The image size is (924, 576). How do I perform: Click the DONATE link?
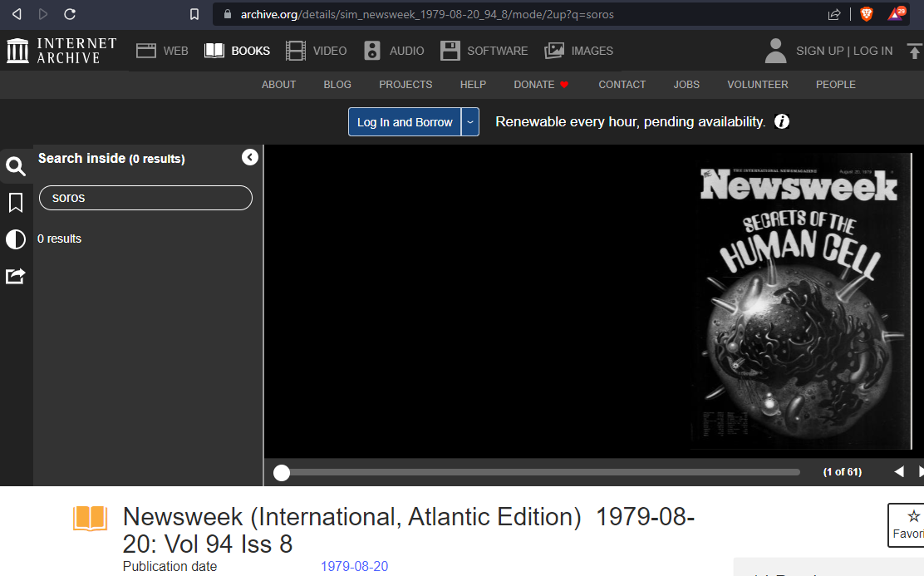click(540, 84)
